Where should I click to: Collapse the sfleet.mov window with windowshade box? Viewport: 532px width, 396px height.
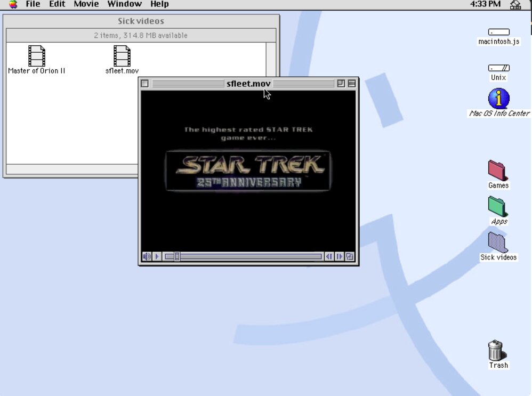click(x=352, y=84)
